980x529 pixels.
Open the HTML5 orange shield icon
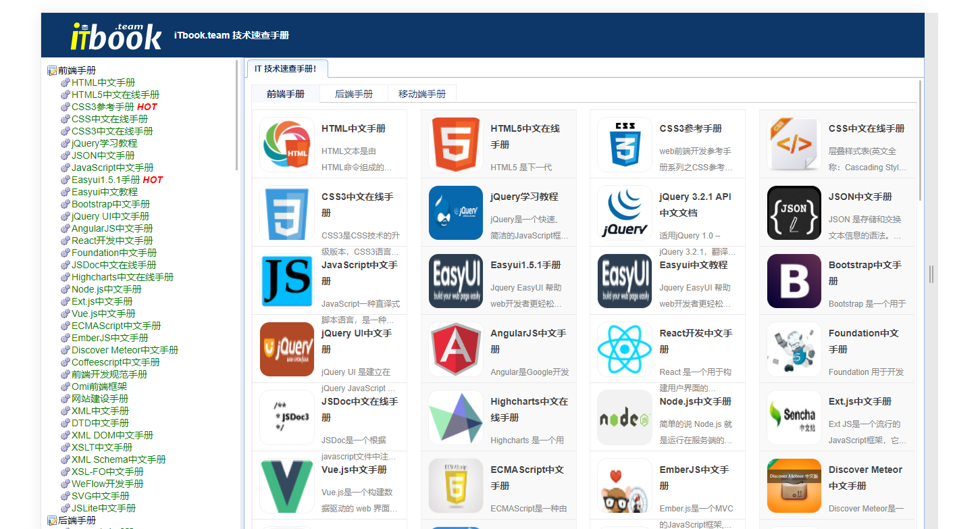456,145
